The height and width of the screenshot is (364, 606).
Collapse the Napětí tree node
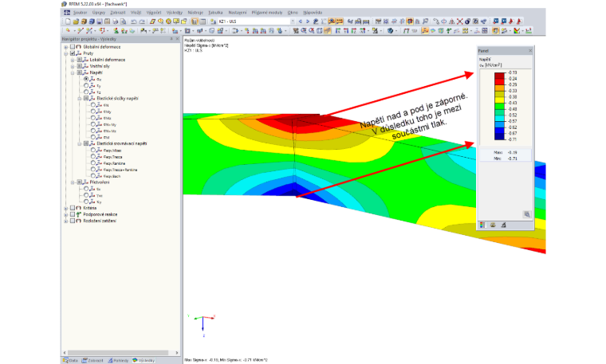pos(73,72)
